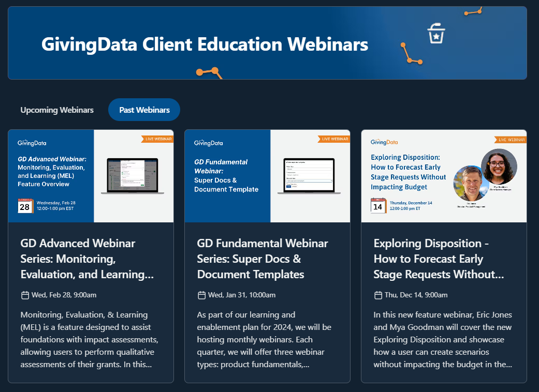Click the GivingData logo on the Super Docs card
539x392 pixels.
pyautogui.click(x=209, y=142)
